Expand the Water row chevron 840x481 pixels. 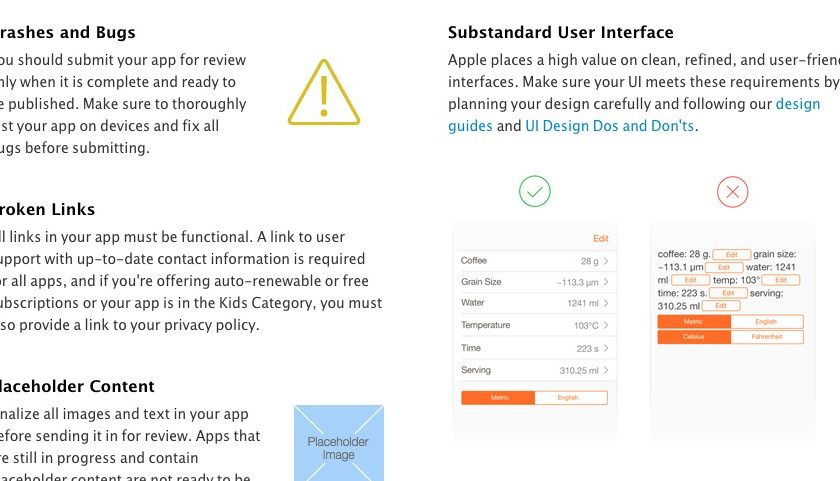pyautogui.click(x=606, y=304)
